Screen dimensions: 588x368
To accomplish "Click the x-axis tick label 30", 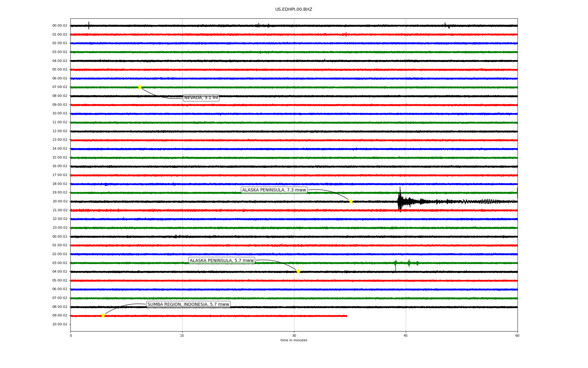I will 294,335.
